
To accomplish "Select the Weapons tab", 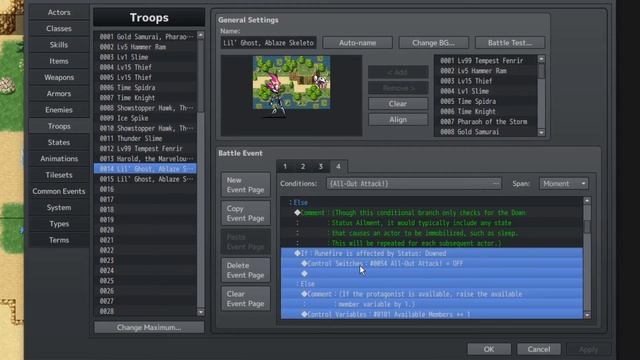I will tap(59, 77).
